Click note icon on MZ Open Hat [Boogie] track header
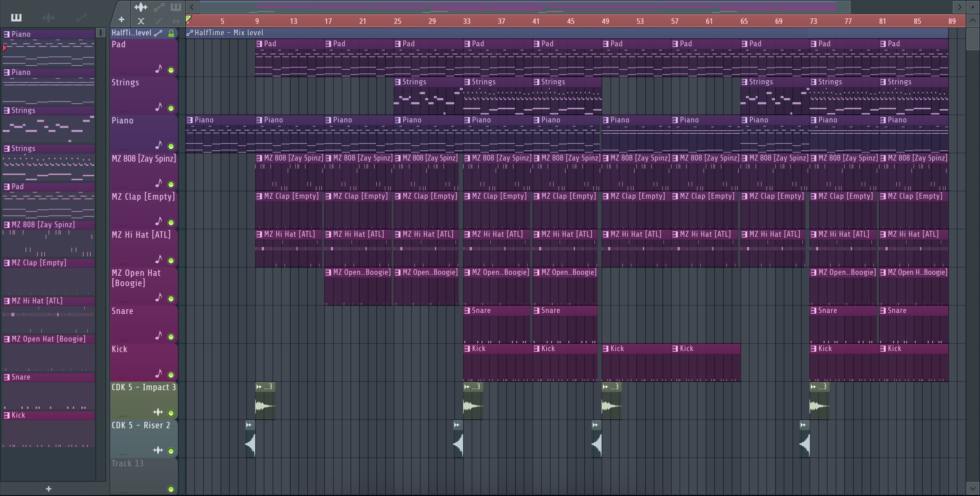980x496 pixels. pyautogui.click(x=159, y=297)
